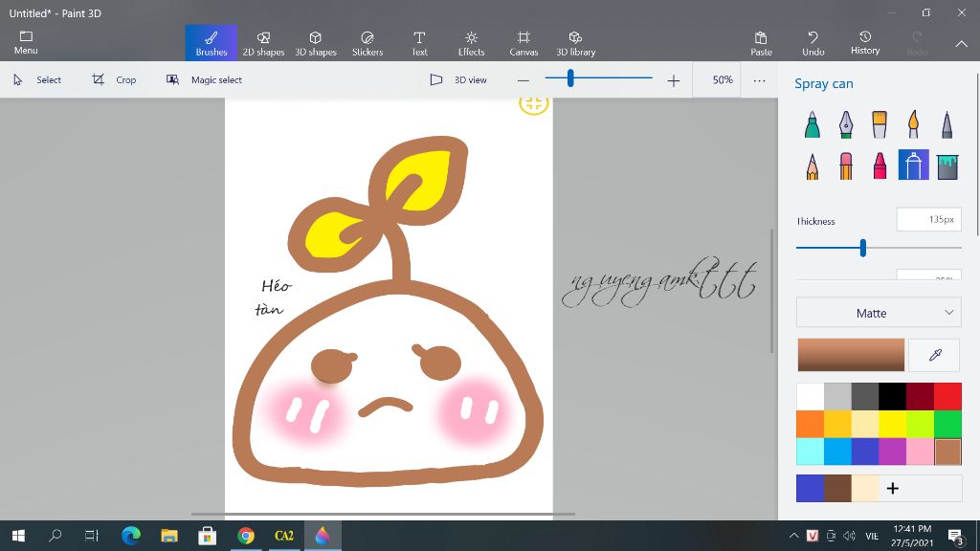Image resolution: width=980 pixels, height=551 pixels.
Task: Pick the green color swatch
Action: click(948, 424)
